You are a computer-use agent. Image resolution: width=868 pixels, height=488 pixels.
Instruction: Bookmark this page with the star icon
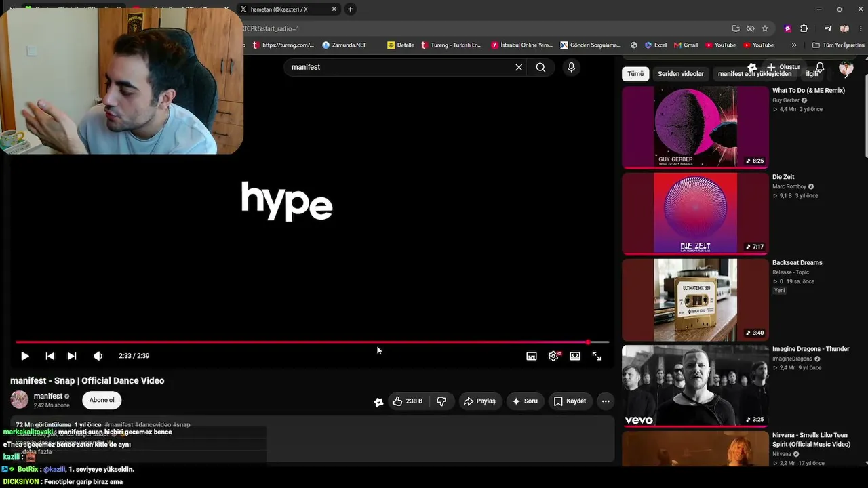click(x=765, y=28)
